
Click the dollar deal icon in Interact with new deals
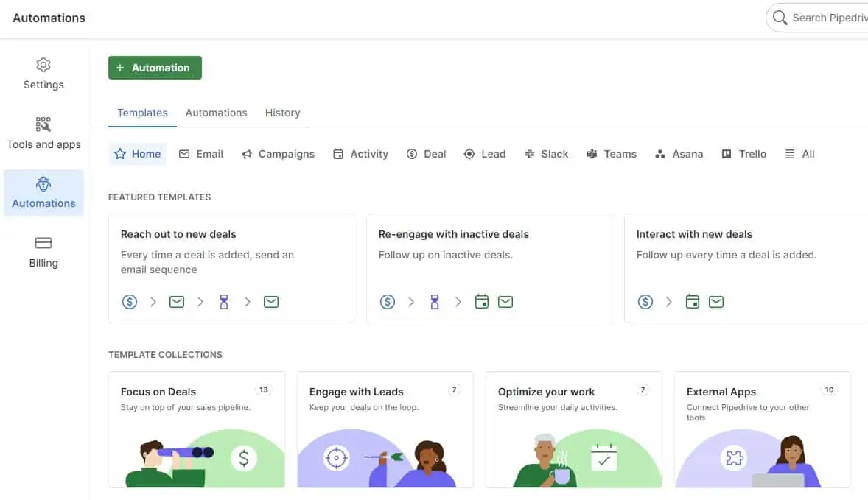[x=645, y=302]
